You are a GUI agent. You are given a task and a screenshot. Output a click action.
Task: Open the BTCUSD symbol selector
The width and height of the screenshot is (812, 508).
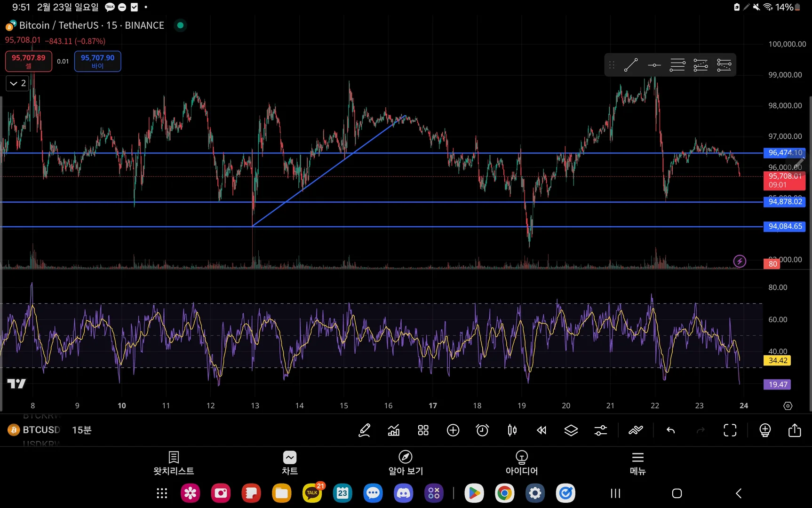click(35, 430)
